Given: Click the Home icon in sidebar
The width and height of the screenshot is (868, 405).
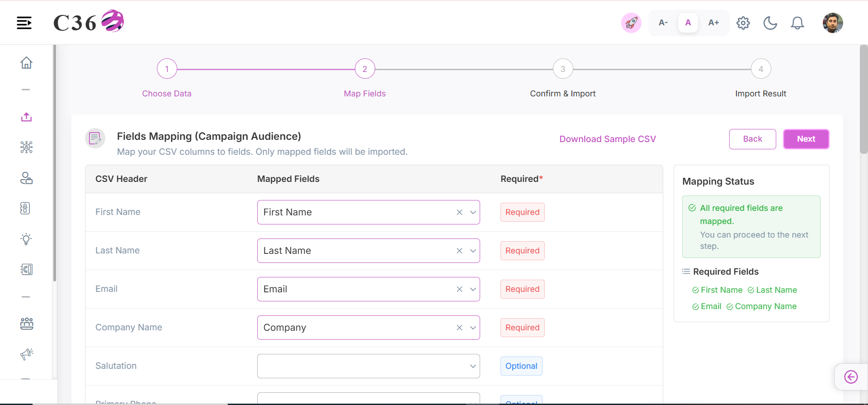Looking at the screenshot, I should point(26,62).
